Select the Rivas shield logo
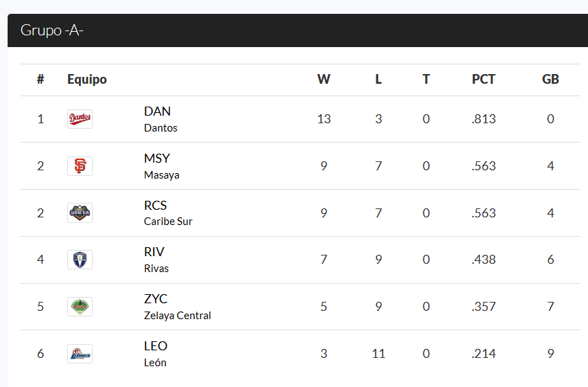Viewport: 588px width, 387px height. click(80, 260)
